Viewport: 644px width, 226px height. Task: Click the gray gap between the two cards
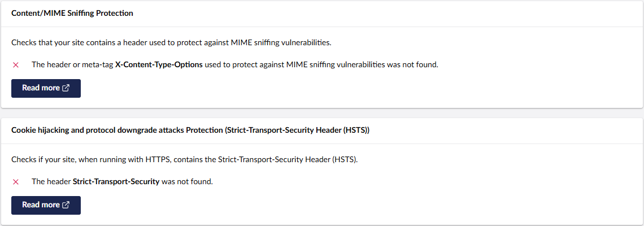322,113
